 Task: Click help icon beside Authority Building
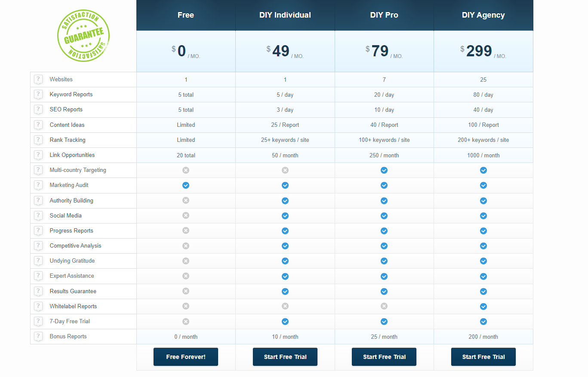click(x=38, y=201)
